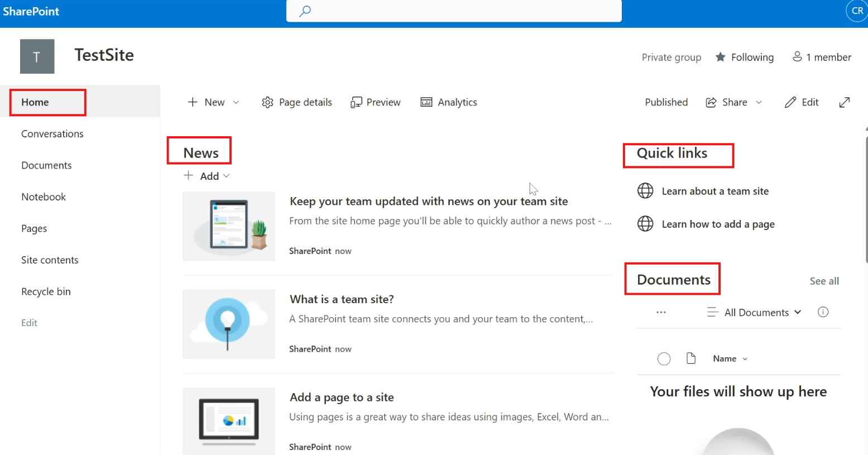The height and width of the screenshot is (455, 868).
Task: Click plus icon next to News Add
Action: pyautogui.click(x=189, y=175)
